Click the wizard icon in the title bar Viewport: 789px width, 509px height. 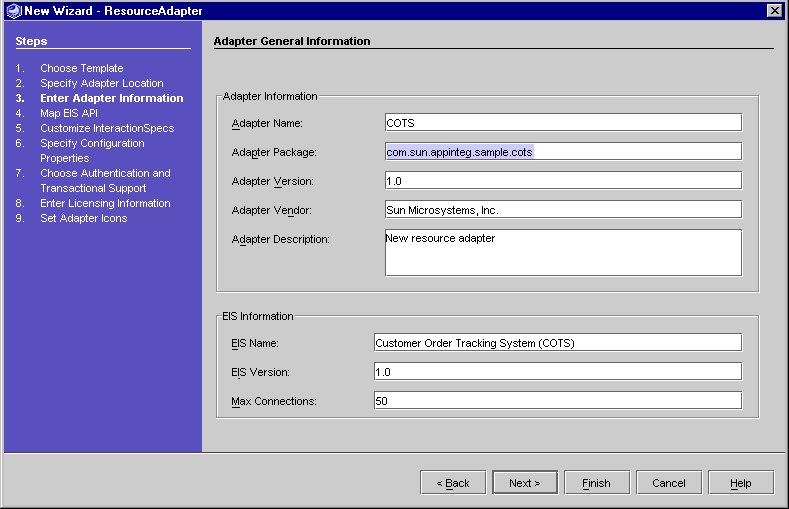(x=14, y=11)
